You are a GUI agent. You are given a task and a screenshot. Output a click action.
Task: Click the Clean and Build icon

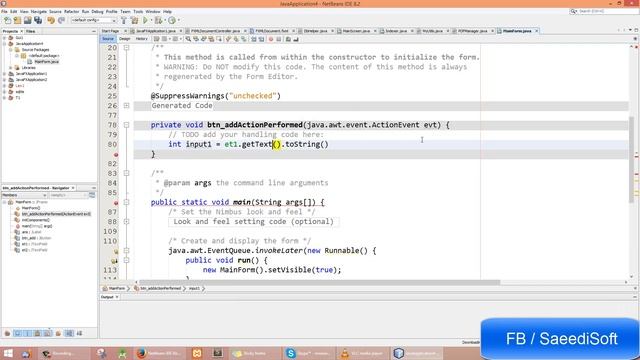pyautogui.click(x=134, y=20)
